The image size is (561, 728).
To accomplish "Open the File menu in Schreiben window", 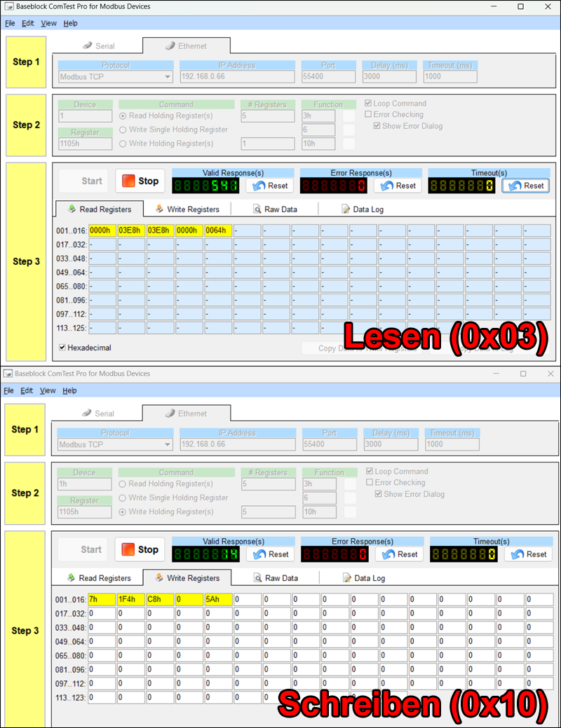I will point(10,390).
